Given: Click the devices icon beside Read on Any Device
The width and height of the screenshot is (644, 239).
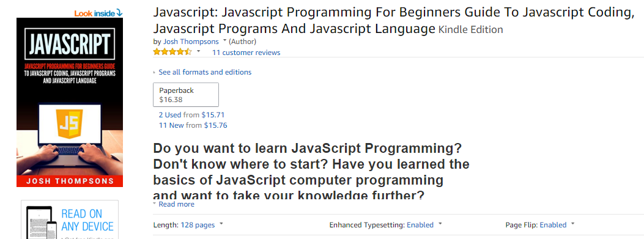Looking at the screenshot, I should coord(41,222).
